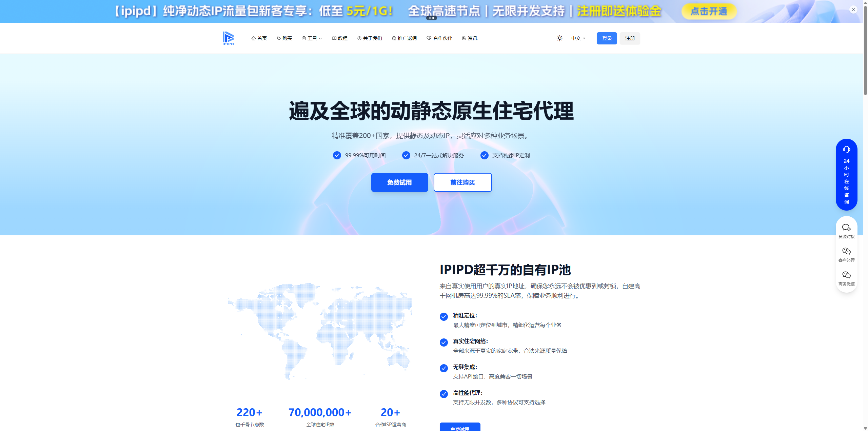
Task: Click the 客户经理 WeChat icon
Action: [x=846, y=251]
